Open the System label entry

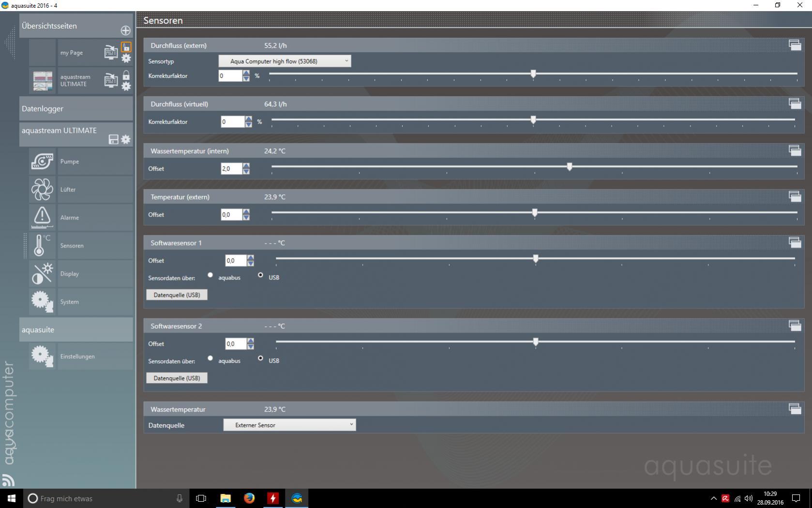pos(95,302)
